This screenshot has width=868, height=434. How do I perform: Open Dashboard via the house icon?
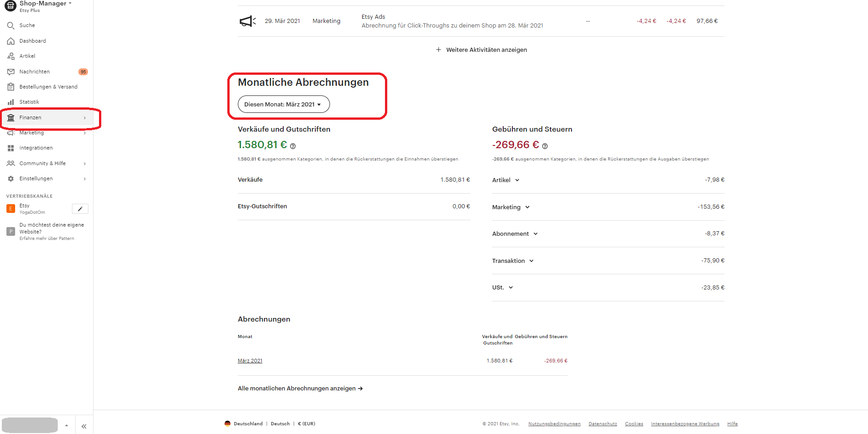click(x=11, y=41)
